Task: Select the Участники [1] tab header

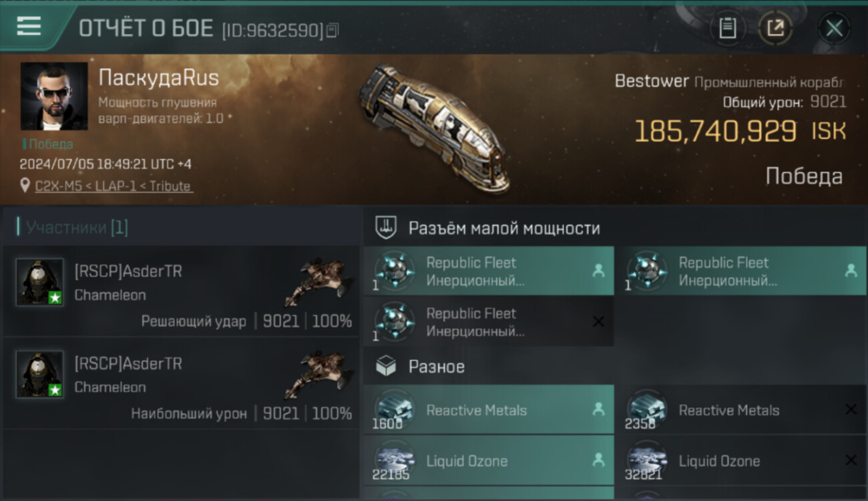Action: coord(77,227)
